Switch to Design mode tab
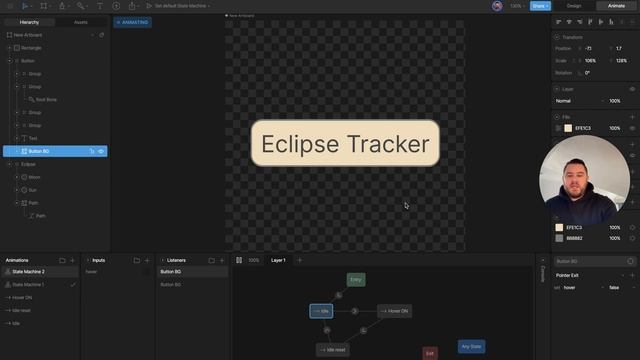The width and height of the screenshot is (640, 360). (573, 6)
